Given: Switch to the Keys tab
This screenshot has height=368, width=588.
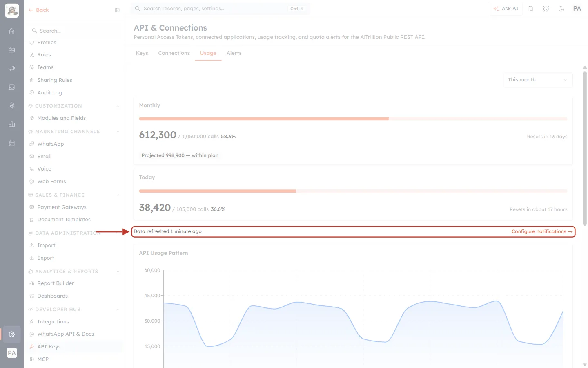Looking at the screenshot, I should pos(142,53).
